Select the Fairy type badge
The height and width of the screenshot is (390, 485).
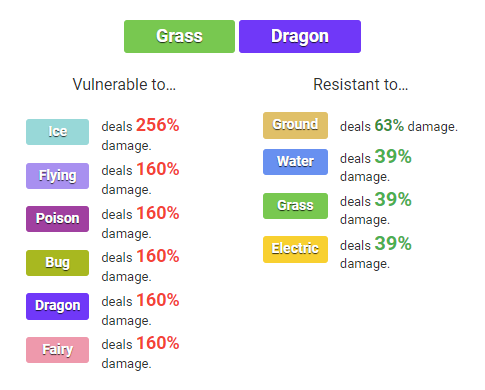(58, 350)
